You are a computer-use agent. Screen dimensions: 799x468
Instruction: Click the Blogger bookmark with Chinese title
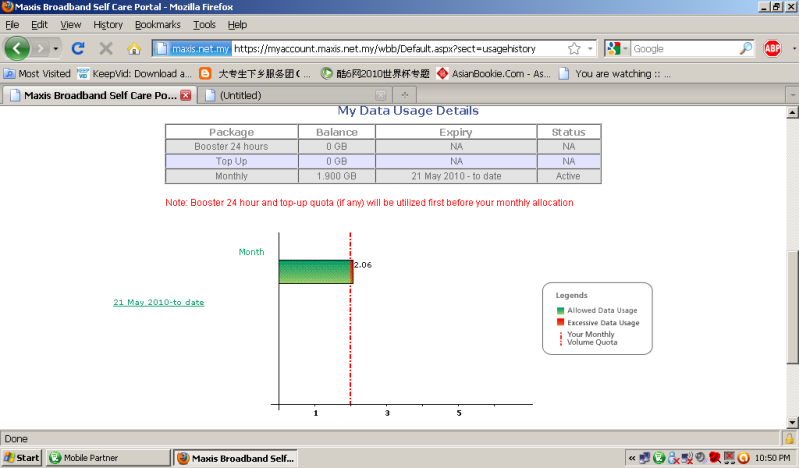255,74
